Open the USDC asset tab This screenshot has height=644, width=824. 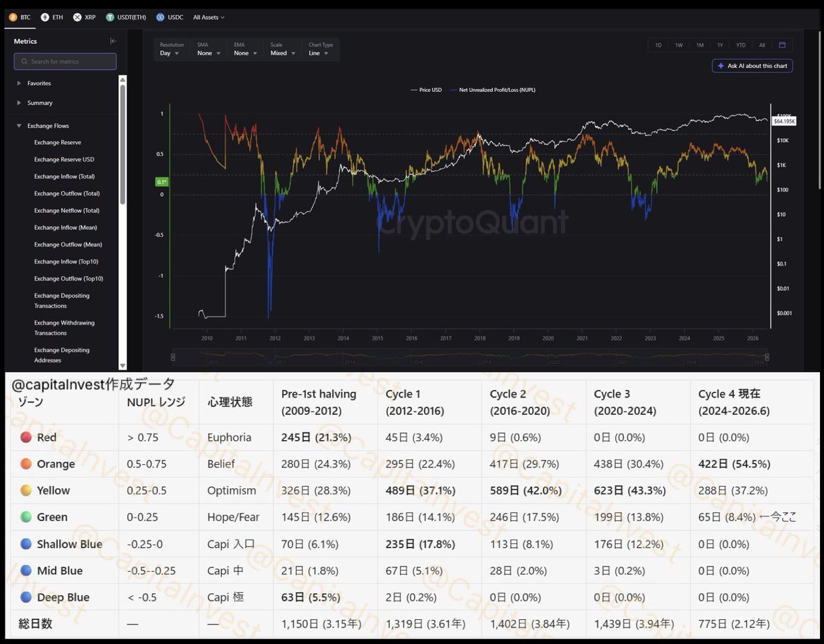pyautogui.click(x=171, y=17)
